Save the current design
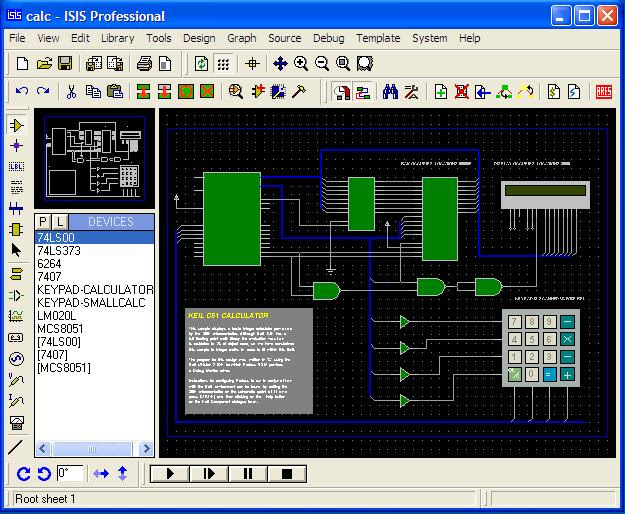 tap(65, 64)
